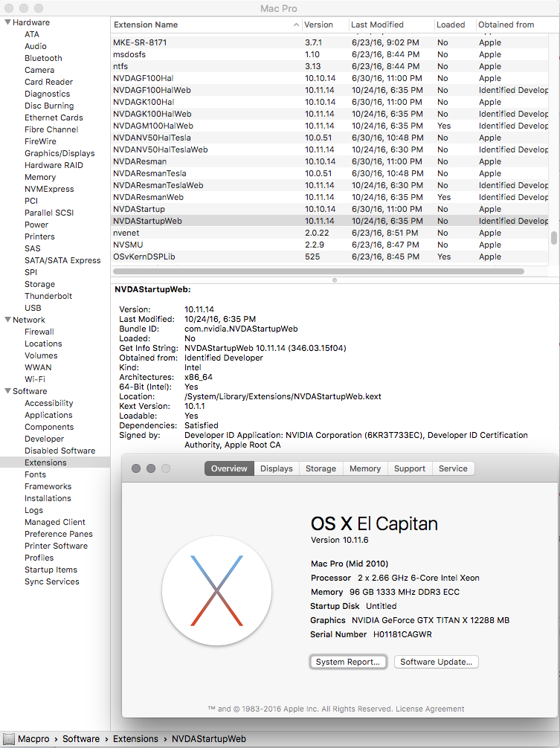The width and height of the screenshot is (560, 748).
Task: Collapse the Hardware section triangle
Action: [7, 22]
